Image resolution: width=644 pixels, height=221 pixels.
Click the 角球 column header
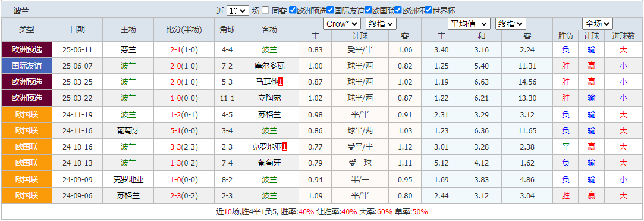pyautogui.click(x=227, y=30)
